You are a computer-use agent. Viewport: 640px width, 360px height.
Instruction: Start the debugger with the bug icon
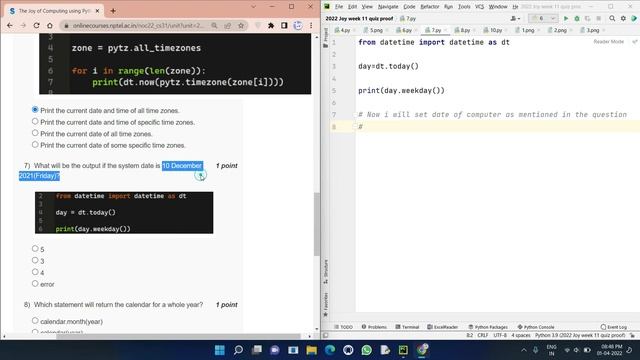(x=577, y=18)
